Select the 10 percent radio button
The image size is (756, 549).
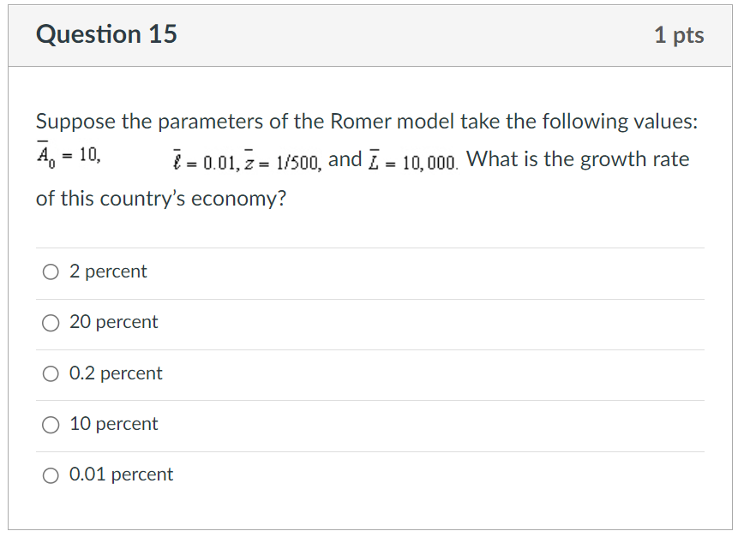[x=51, y=424]
